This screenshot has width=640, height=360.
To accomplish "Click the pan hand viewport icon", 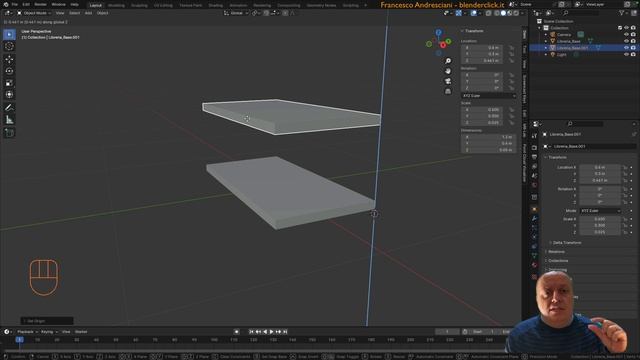I will click(x=448, y=71).
